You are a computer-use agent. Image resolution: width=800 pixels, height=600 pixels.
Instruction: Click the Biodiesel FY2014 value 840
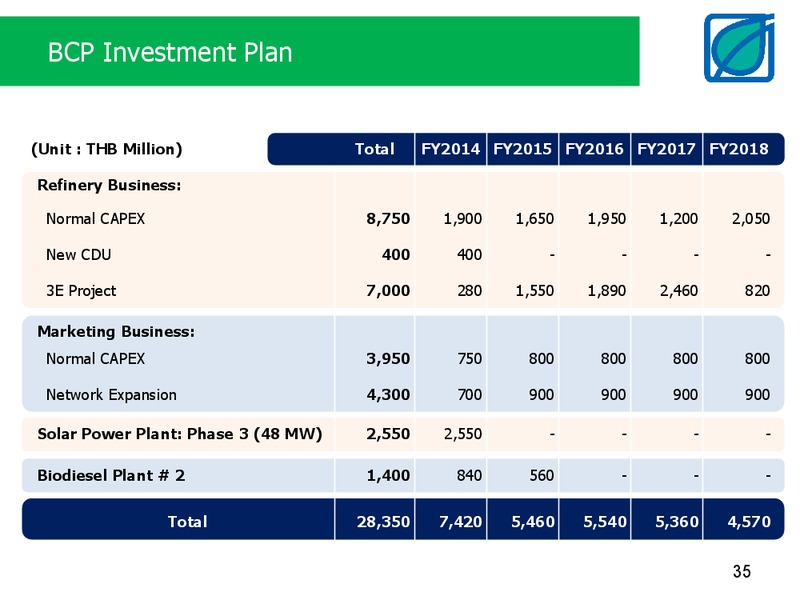coord(469,476)
